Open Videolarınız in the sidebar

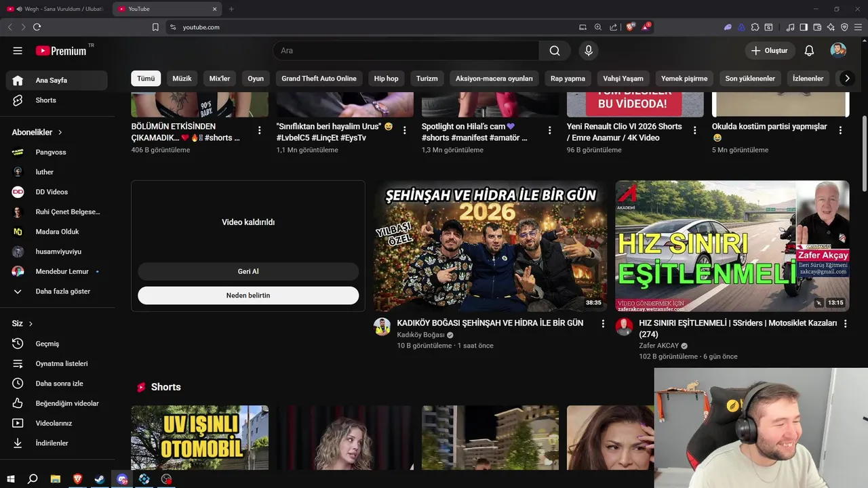(x=57, y=423)
